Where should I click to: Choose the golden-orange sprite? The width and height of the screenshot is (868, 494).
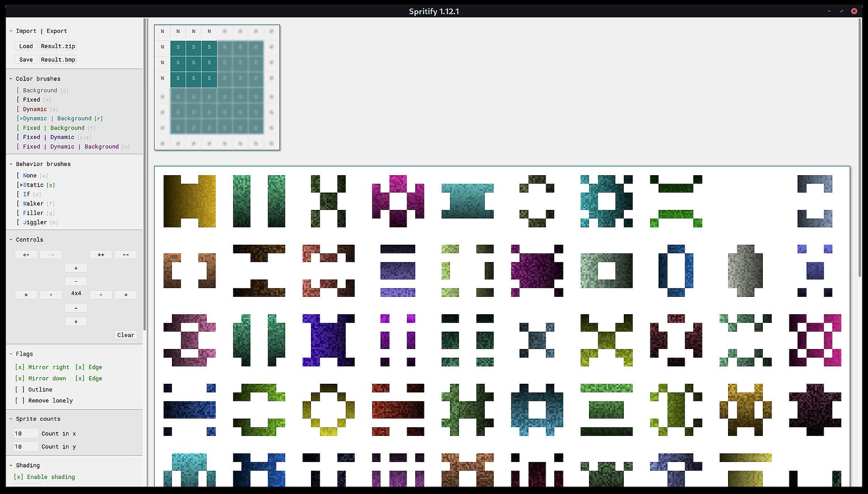(x=745, y=410)
